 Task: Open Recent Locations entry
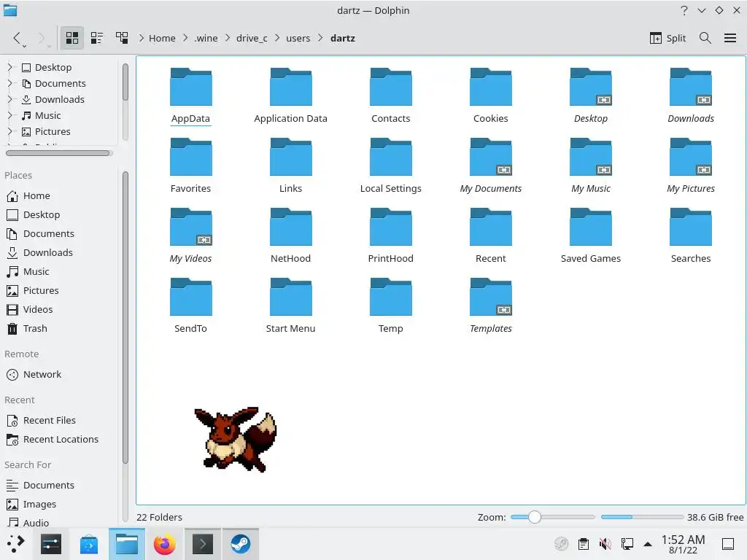pos(60,440)
